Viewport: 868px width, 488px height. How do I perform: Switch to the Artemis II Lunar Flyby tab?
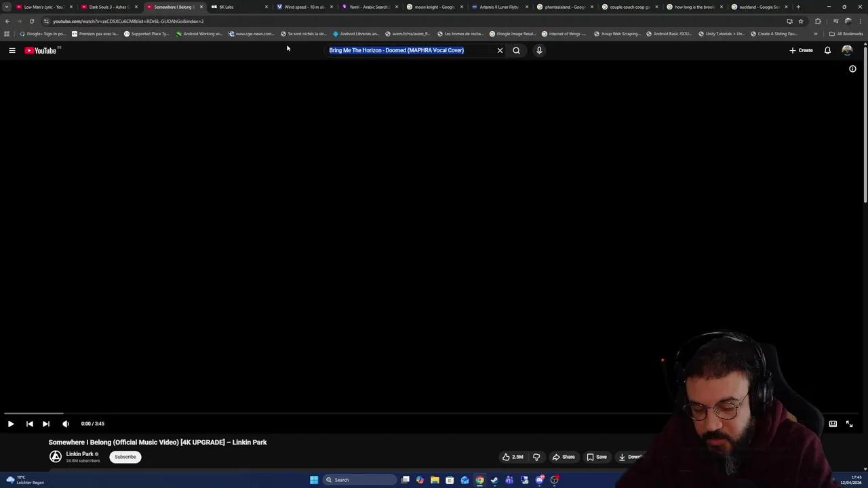coord(499,7)
